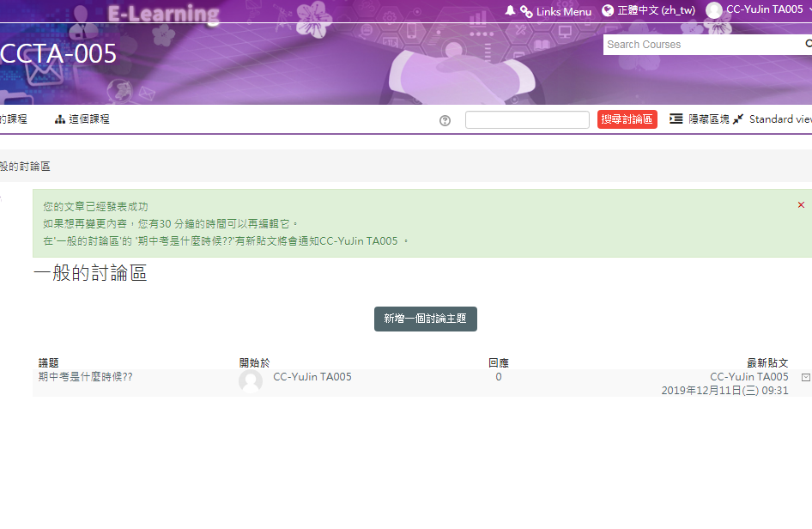
Task: Click the sitemap icon beside 這個課程
Action: coord(60,120)
